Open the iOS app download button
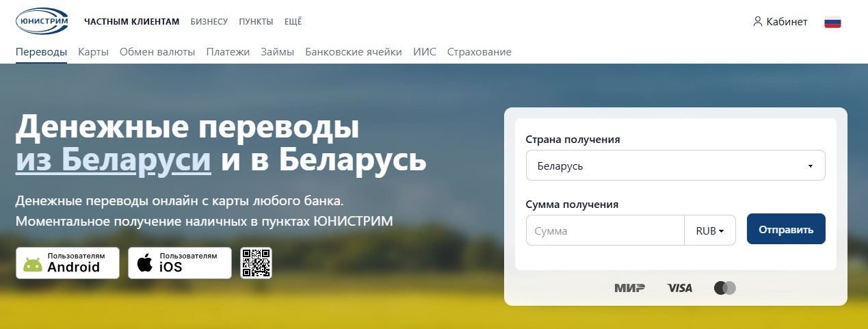Screen dimensions: 868x329 coord(180,263)
